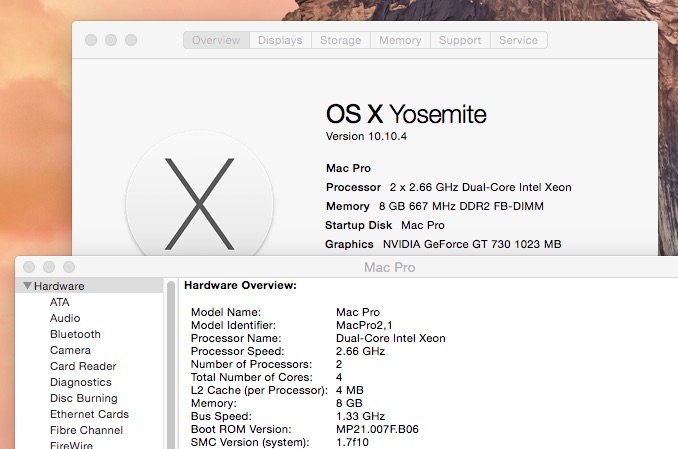Close the Mac Pro System Information window

click(29, 267)
